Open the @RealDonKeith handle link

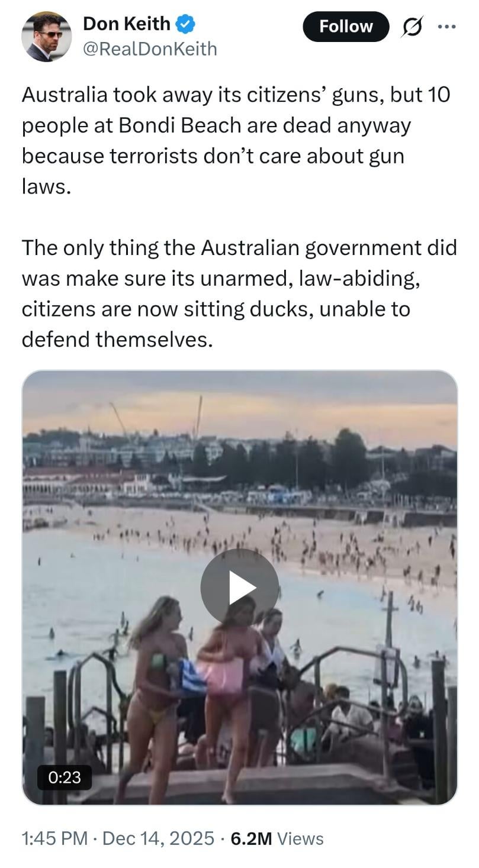(x=150, y=49)
